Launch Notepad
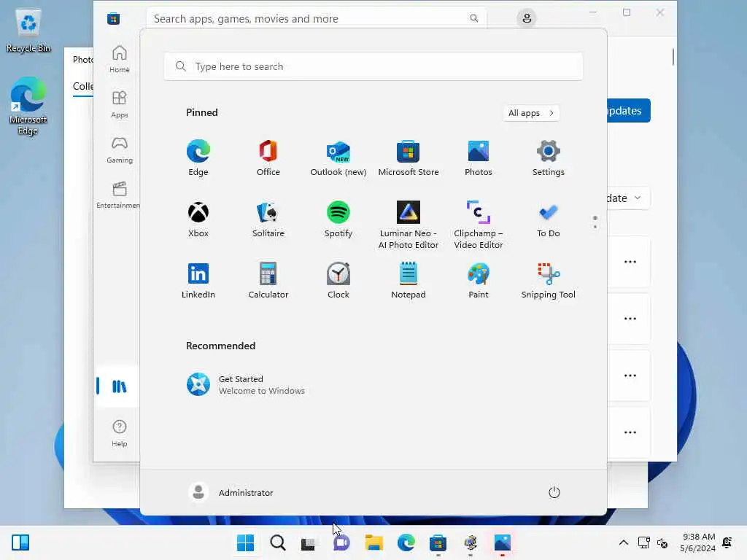The width and height of the screenshot is (747, 560). [x=409, y=281]
